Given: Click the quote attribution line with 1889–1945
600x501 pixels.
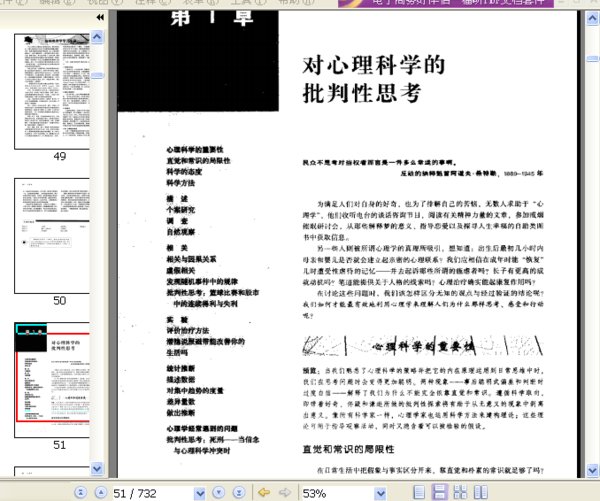Looking at the screenshot, I should coord(471,173).
